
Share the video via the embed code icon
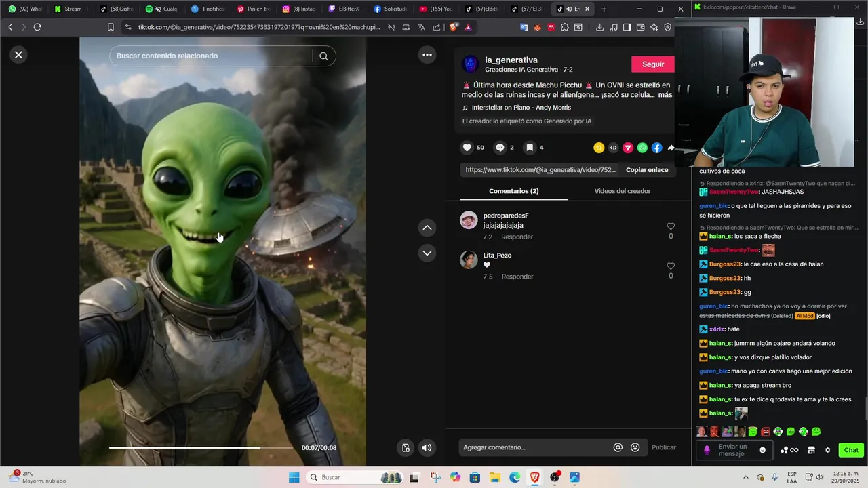pyautogui.click(x=614, y=148)
